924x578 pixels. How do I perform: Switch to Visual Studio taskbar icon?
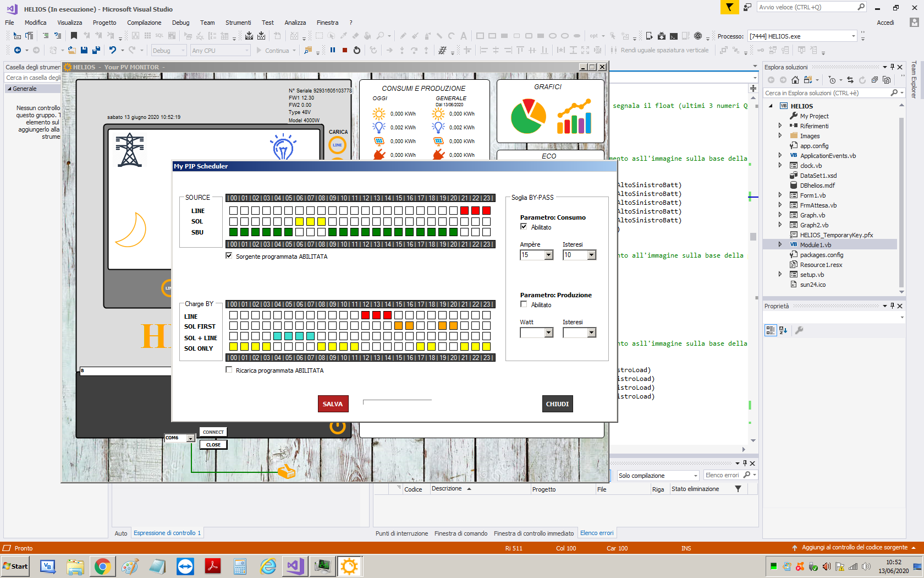(295, 566)
